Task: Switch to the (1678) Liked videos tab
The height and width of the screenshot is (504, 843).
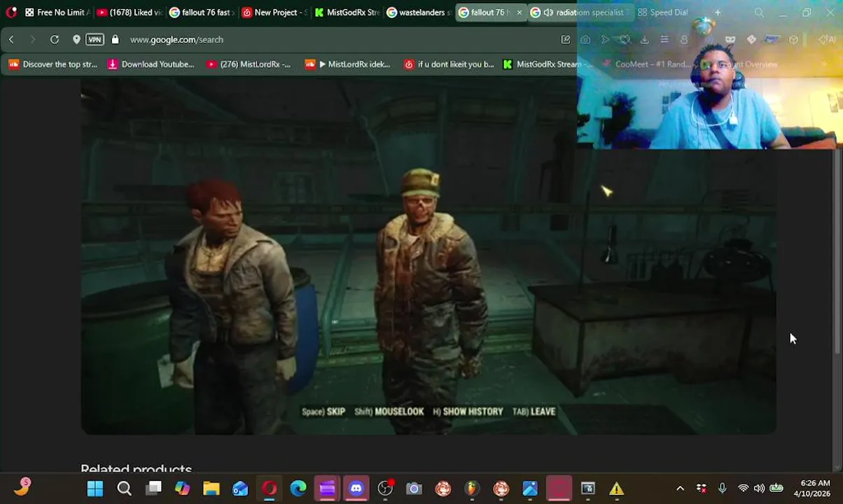Action: [129, 13]
